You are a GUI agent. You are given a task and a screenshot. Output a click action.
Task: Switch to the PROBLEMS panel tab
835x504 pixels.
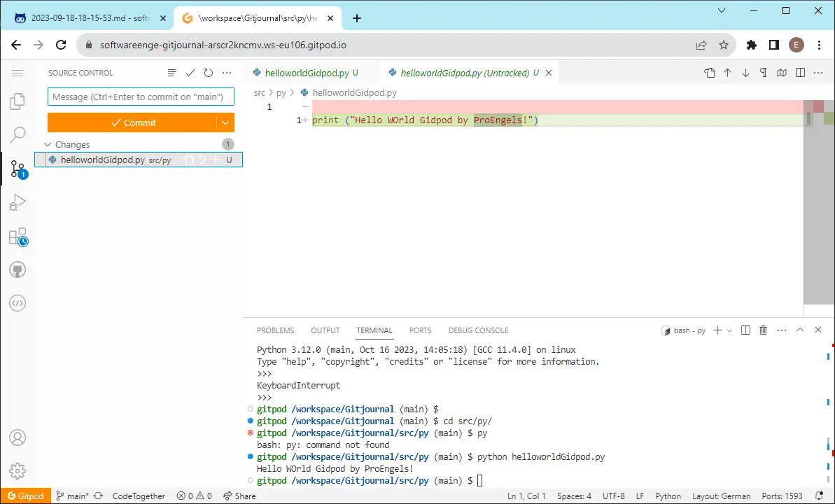point(275,330)
